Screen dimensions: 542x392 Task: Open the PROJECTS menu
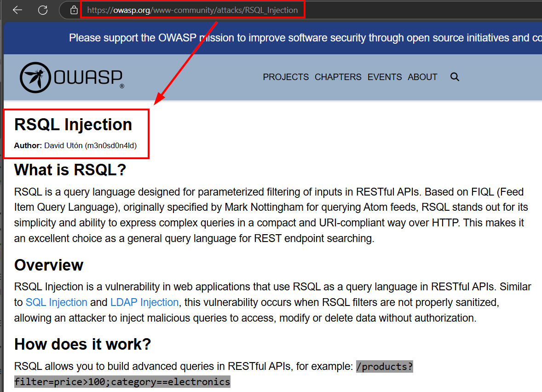click(x=286, y=77)
